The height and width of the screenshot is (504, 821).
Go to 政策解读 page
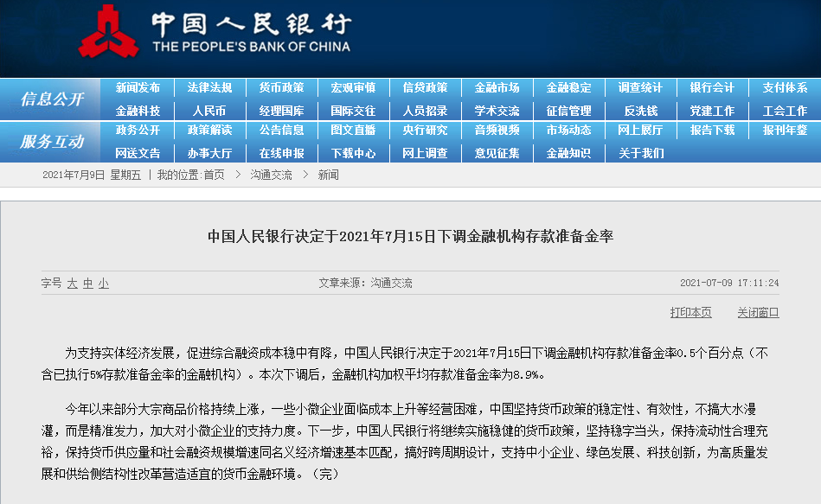(209, 130)
